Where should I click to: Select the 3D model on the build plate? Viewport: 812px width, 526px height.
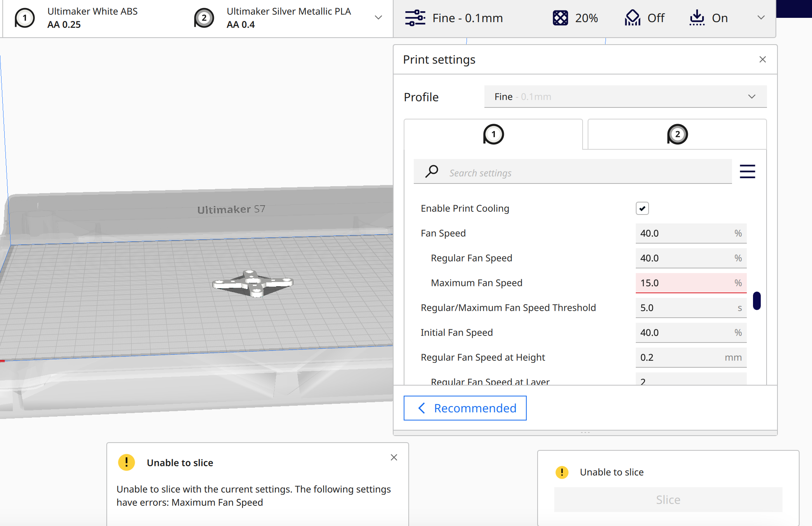pos(253,284)
